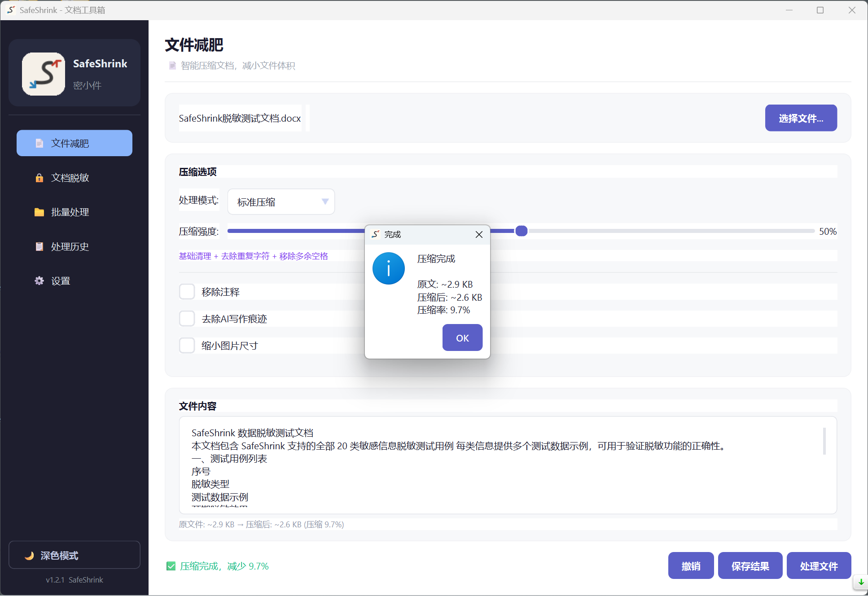This screenshot has height=596, width=868.
Task: Click the 原文件: ~2.9 KB summary line
Action: coord(261,525)
